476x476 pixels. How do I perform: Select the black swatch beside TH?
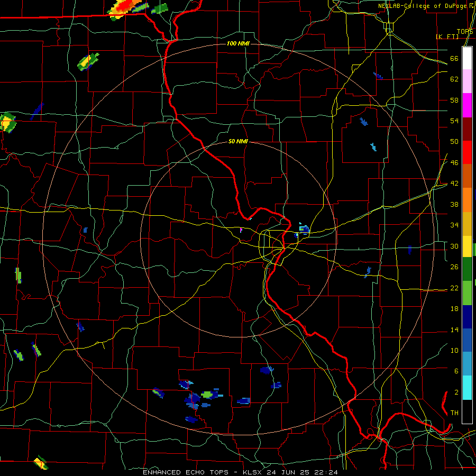467,411
